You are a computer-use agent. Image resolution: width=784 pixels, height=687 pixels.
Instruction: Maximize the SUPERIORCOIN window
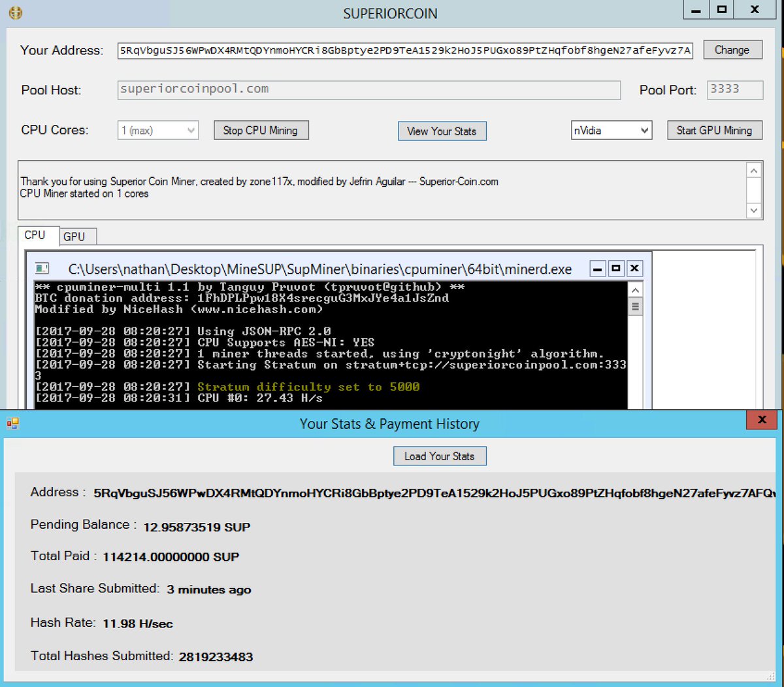point(721,10)
